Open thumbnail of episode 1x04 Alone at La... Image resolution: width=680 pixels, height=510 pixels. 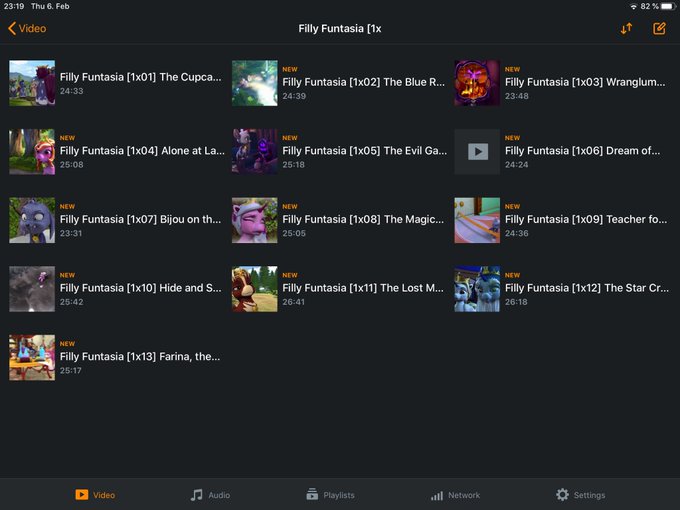32,152
